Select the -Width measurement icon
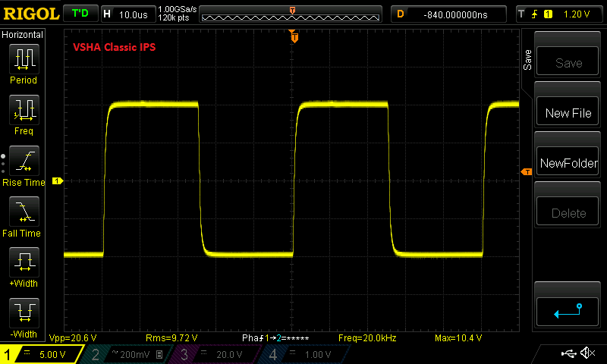This screenshot has width=607, height=364. point(24,313)
